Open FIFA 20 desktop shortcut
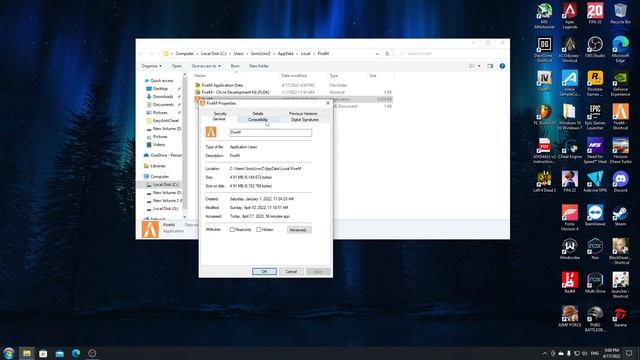 pyautogui.click(x=595, y=13)
